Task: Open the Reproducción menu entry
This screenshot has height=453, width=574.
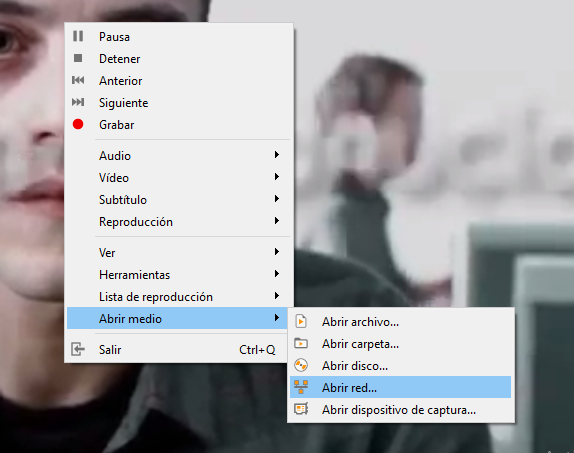Action: tap(179, 222)
